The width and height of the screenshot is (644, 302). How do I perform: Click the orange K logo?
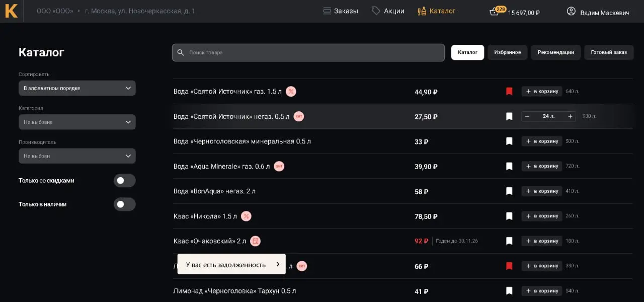point(11,11)
